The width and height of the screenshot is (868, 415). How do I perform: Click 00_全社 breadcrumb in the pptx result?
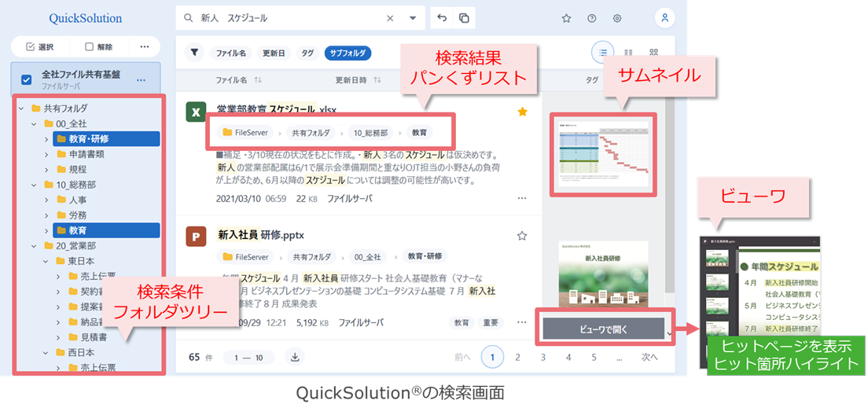[368, 257]
